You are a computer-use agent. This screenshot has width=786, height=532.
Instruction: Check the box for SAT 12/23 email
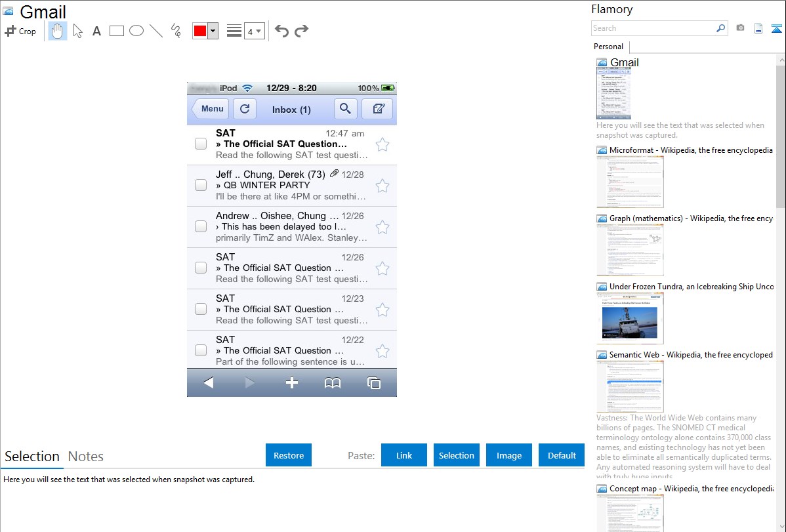click(201, 309)
